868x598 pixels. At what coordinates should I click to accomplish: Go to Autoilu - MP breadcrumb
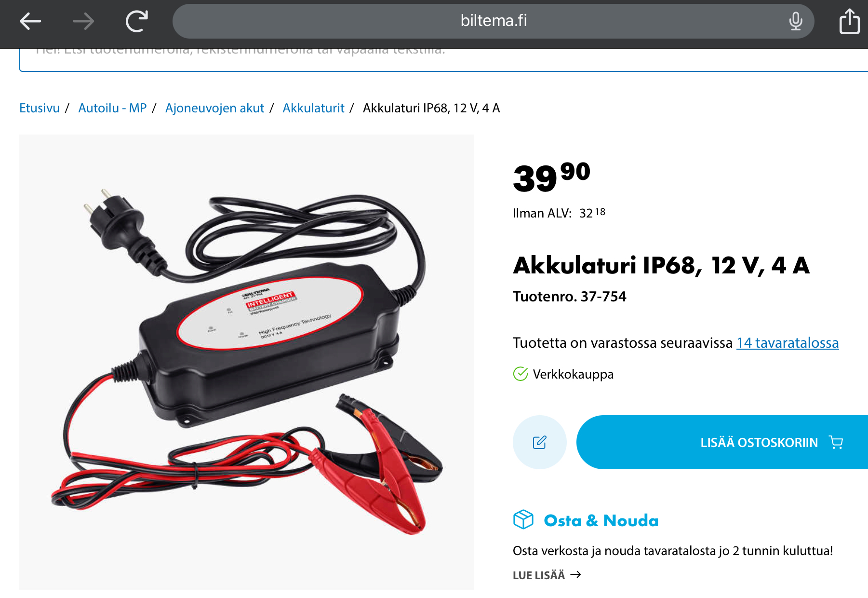[112, 108]
